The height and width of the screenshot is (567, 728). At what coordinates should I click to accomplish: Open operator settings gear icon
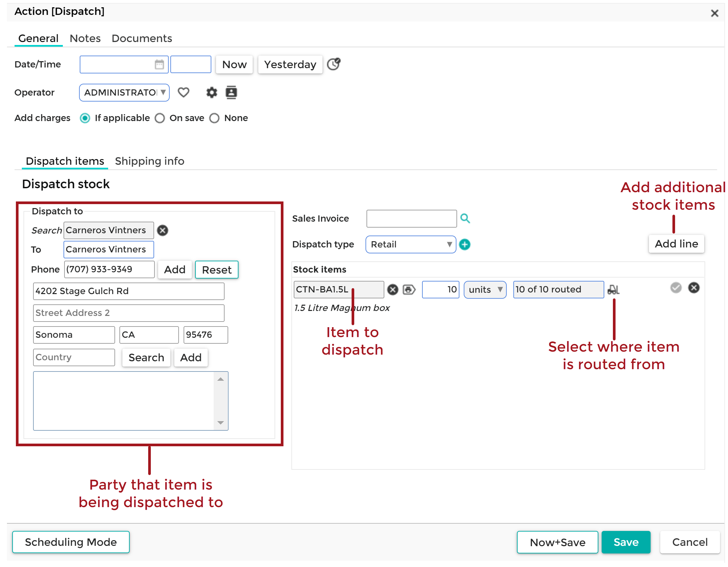pos(212,92)
